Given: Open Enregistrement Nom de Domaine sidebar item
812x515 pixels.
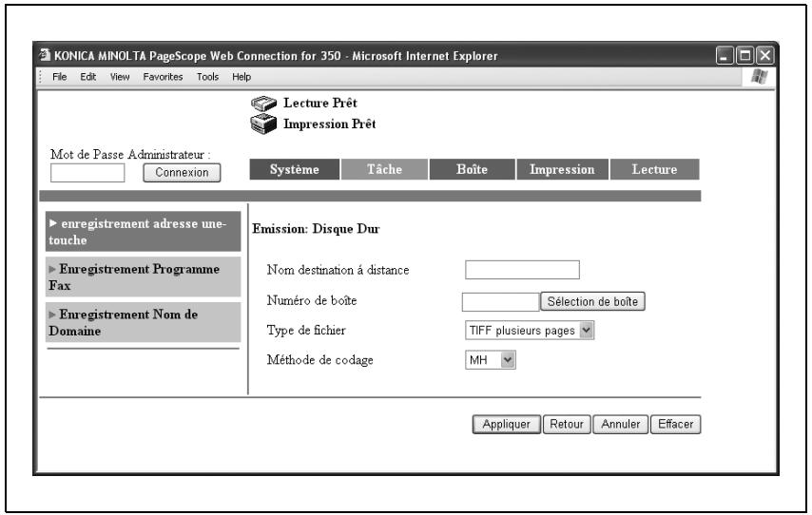Looking at the screenshot, I should click(143, 322).
